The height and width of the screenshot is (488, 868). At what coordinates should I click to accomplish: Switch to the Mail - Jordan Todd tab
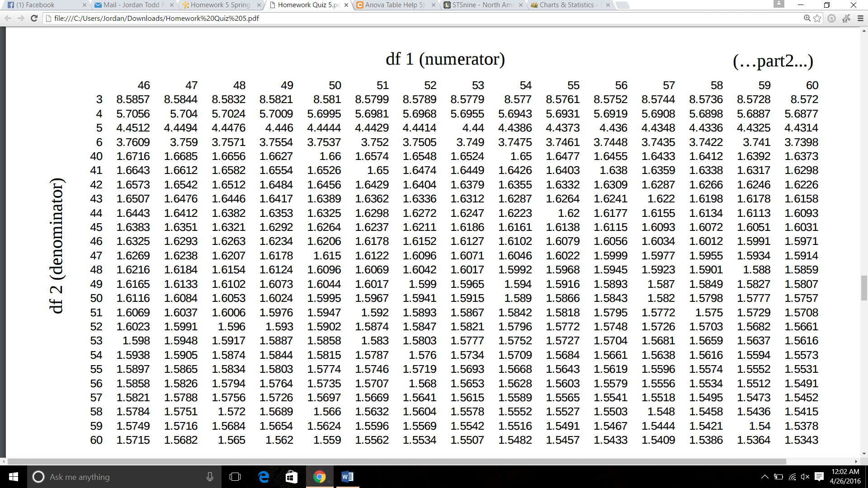pyautogui.click(x=133, y=5)
